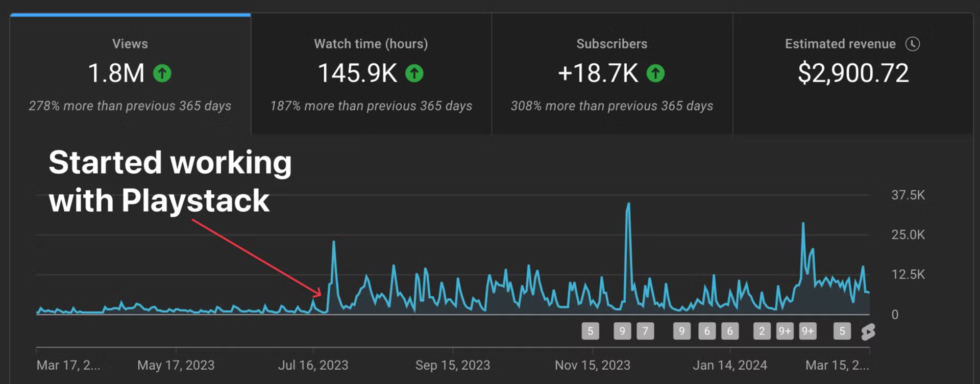Select the Subscribers metric tab
Viewport: 980px width, 384px height.
tap(612, 74)
